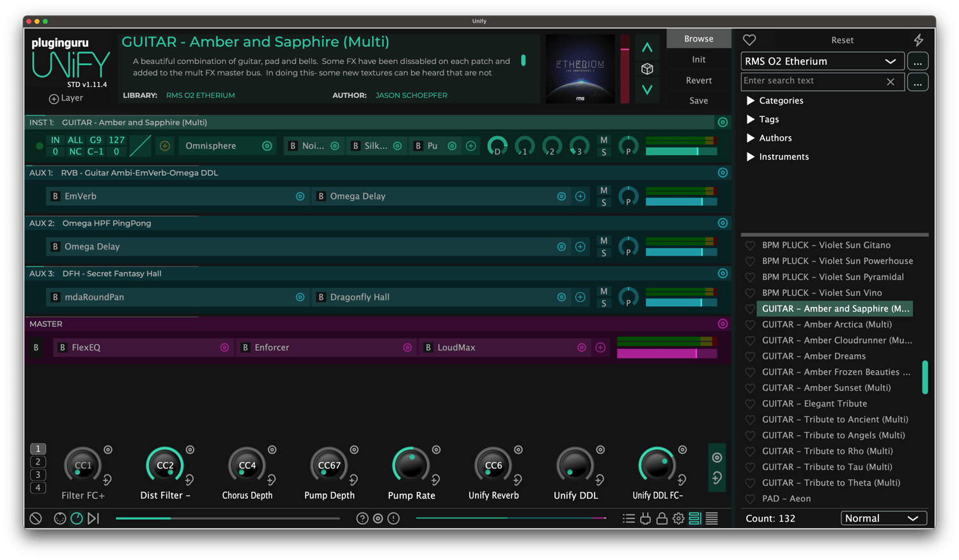Reset the browser filters

pos(842,40)
